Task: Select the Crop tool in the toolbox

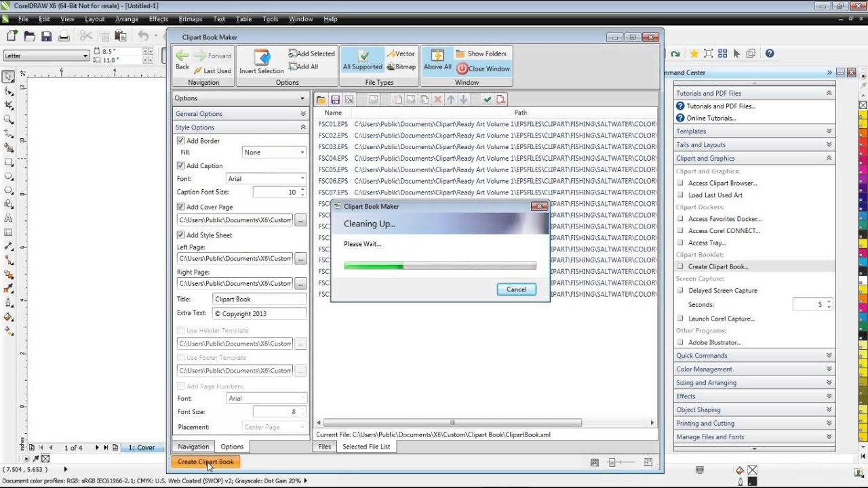Action: pos(9,105)
